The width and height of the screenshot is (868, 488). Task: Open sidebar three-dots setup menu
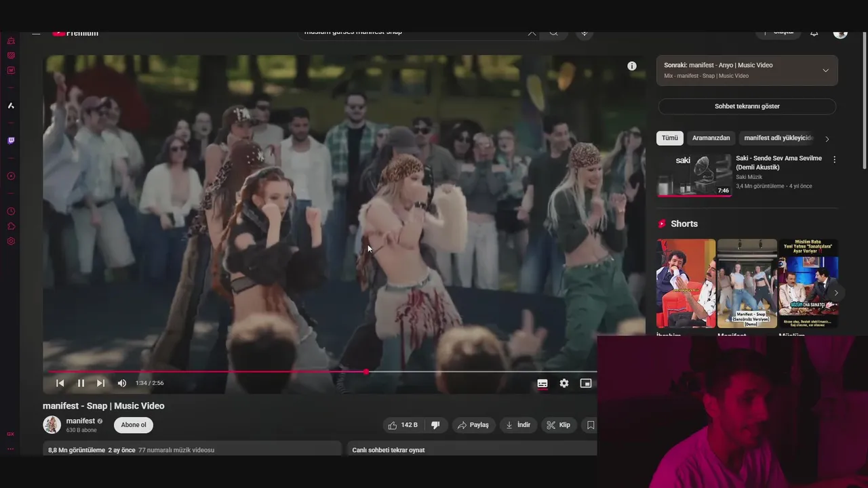(11, 449)
